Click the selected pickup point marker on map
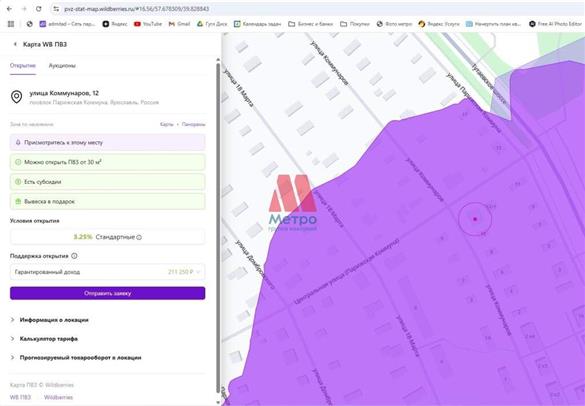The width and height of the screenshot is (585, 406). [475, 219]
